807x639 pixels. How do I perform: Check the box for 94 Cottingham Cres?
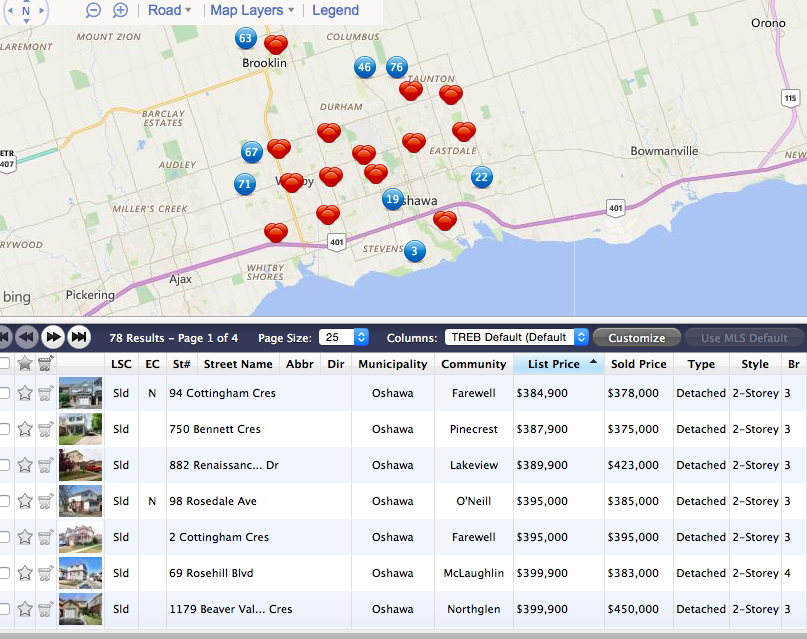4,393
